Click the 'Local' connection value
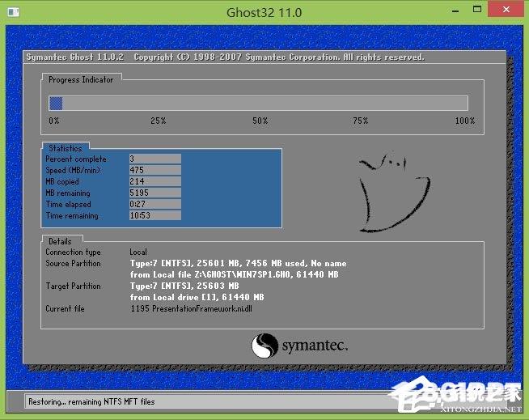Image resolution: width=529 pixels, height=420 pixels. 138,252
